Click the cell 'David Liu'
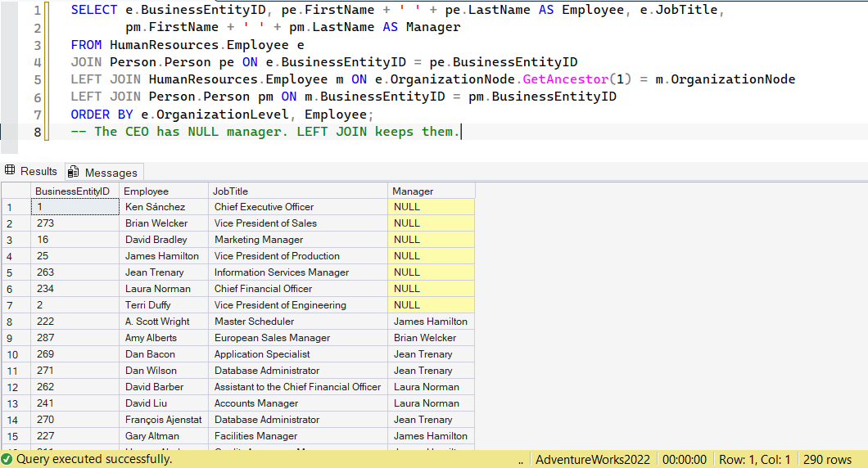The width and height of the screenshot is (868, 468). click(x=164, y=403)
